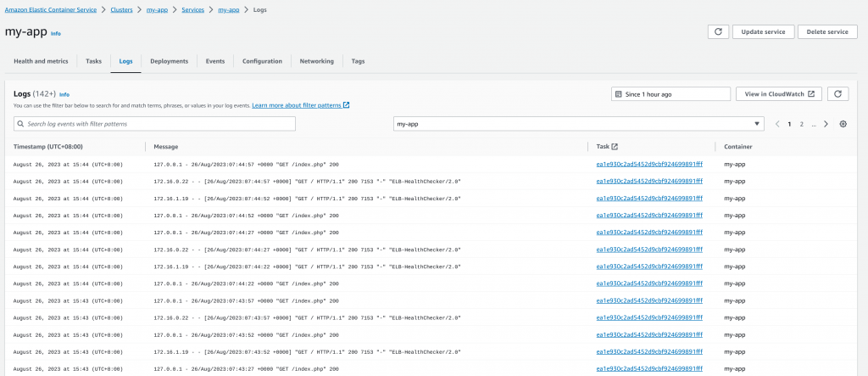The image size is (868, 376).
Task: Open task link for 07:44:57 index.php row
Action: pyautogui.click(x=649, y=164)
